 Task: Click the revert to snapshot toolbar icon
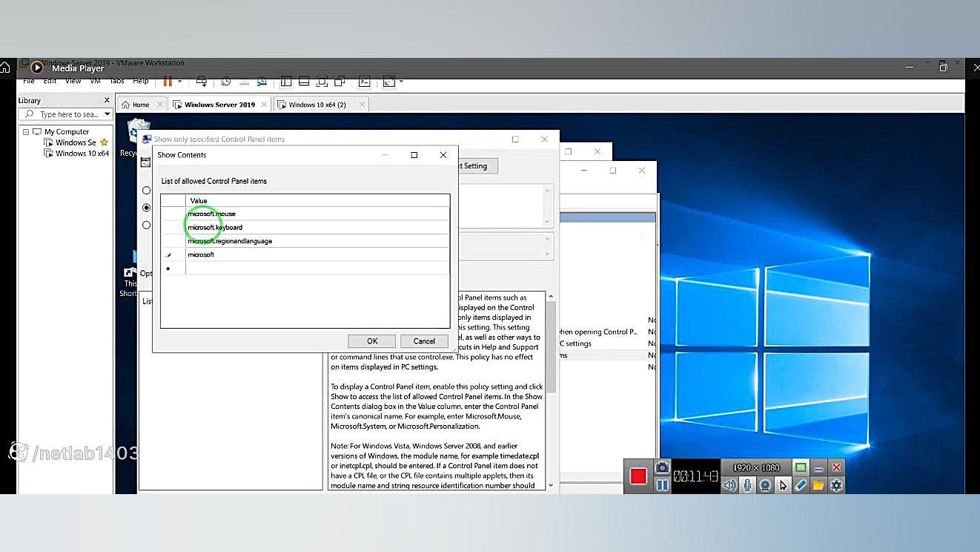[244, 82]
